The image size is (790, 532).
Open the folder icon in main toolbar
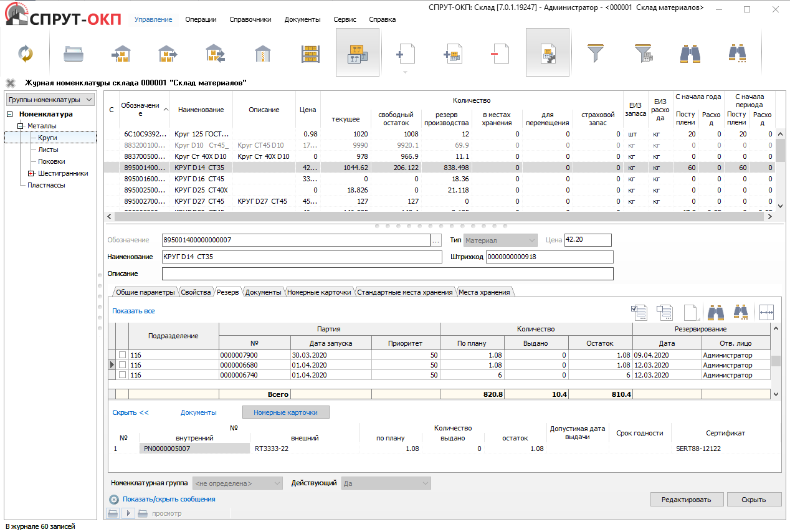74,54
